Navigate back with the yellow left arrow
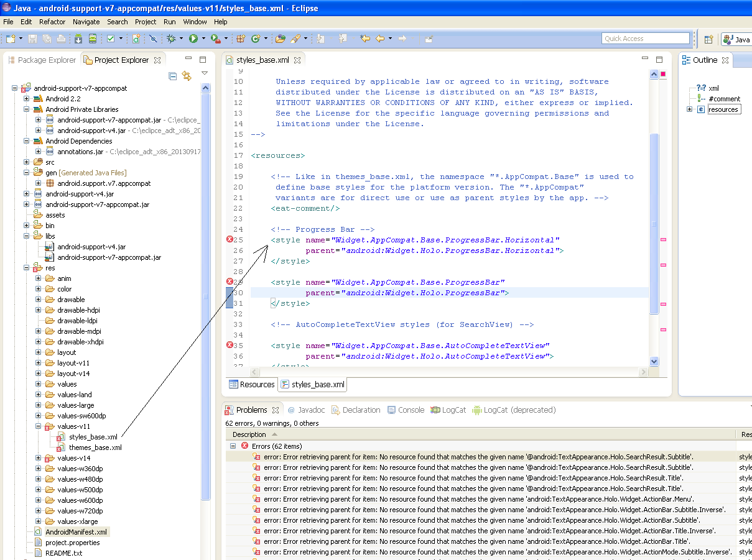The image size is (752, 560). tap(379, 39)
